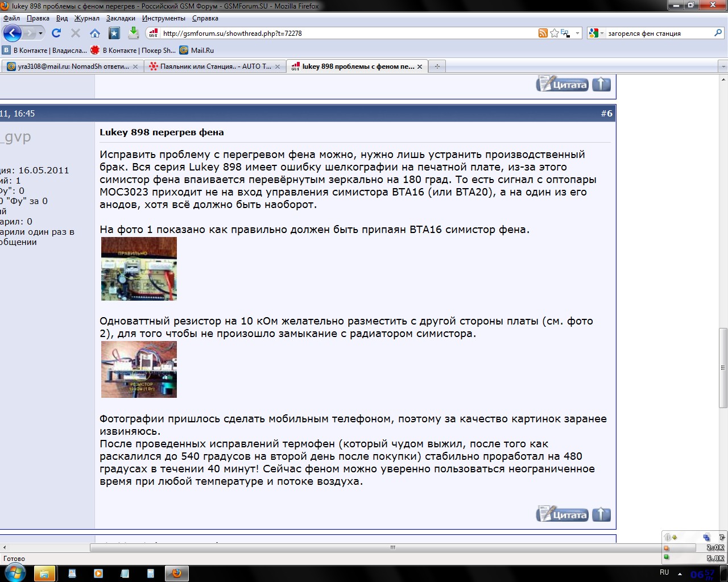Open the second photo thumbnail of the resistor

click(139, 369)
